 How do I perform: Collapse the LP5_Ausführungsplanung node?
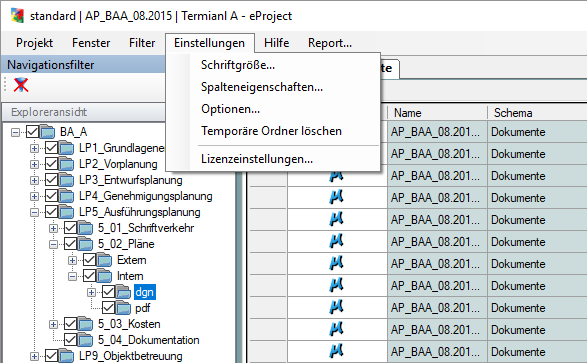coord(34,212)
